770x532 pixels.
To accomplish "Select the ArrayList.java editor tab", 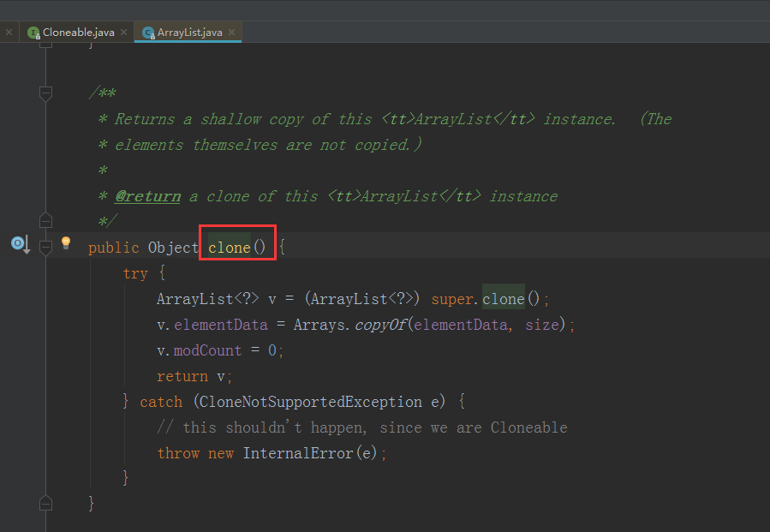I will click(x=189, y=33).
